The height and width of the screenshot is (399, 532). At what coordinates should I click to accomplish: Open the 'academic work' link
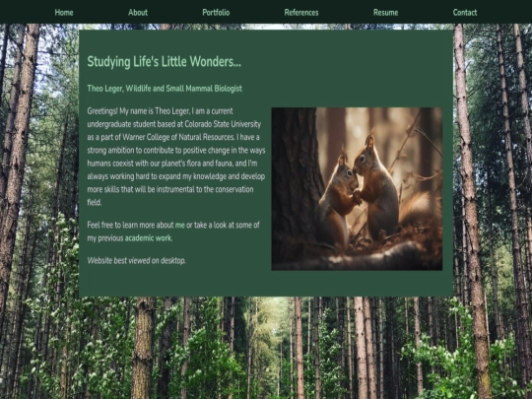pos(148,238)
